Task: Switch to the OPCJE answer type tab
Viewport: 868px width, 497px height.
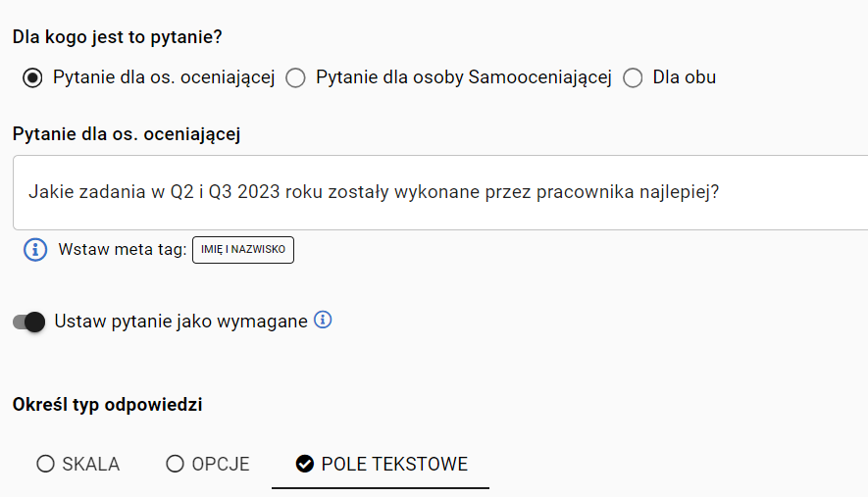Action: click(x=208, y=464)
